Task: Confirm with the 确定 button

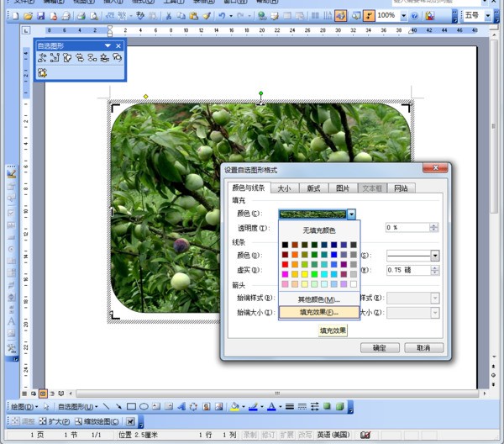Action: (380, 348)
